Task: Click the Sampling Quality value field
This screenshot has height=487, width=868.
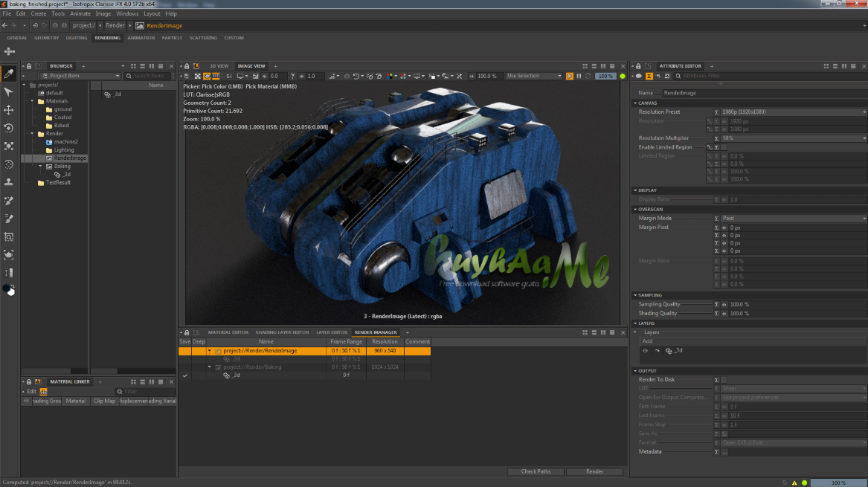Action: point(797,304)
